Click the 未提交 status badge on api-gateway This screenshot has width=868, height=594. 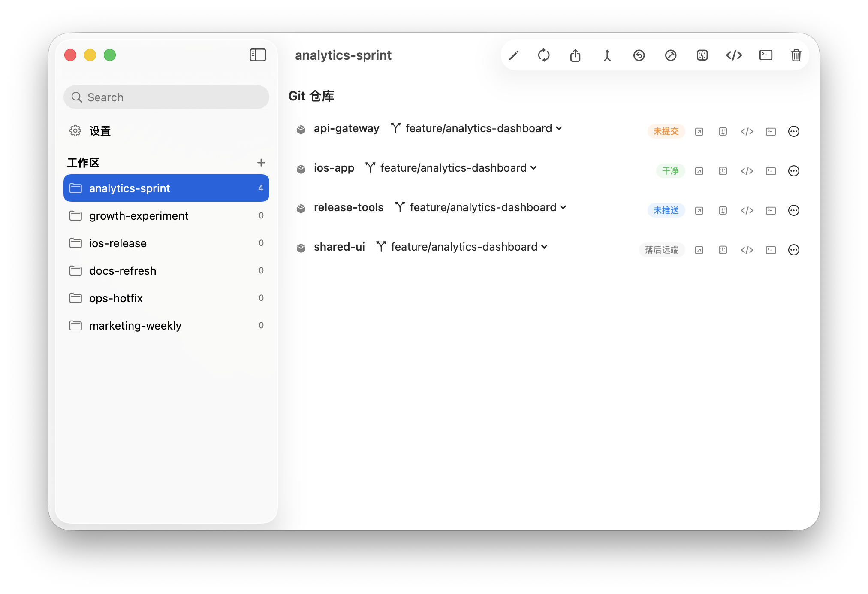666,131
